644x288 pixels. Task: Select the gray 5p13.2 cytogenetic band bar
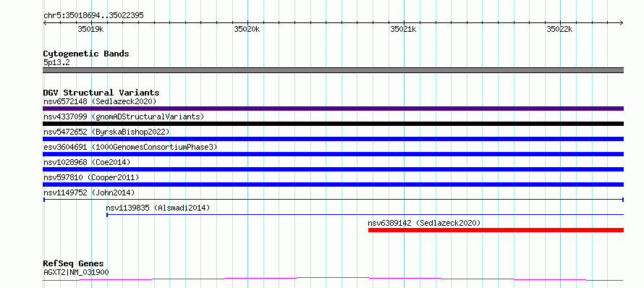click(333, 70)
